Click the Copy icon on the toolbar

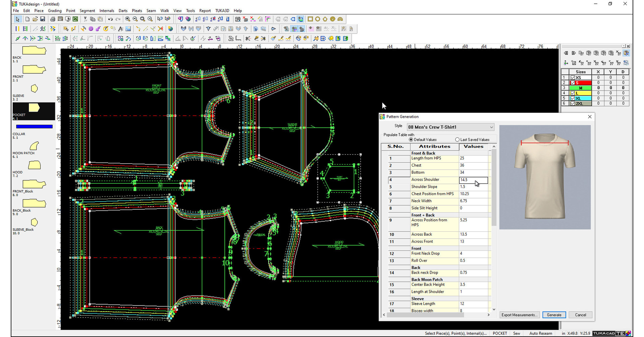click(93, 19)
